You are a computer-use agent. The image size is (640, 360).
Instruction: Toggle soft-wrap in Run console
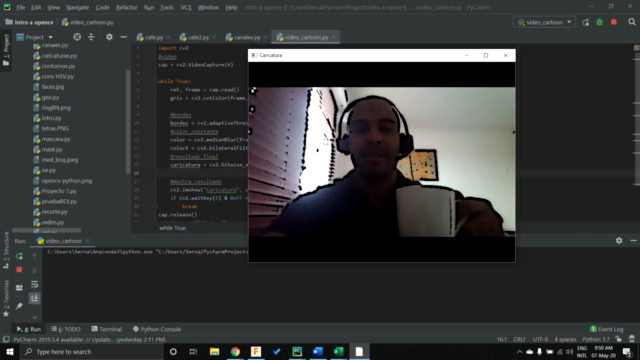pos(34,284)
